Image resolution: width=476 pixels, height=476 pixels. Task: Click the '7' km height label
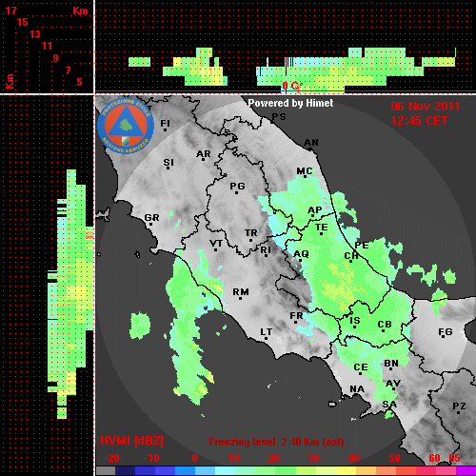(x=68, y=70)
